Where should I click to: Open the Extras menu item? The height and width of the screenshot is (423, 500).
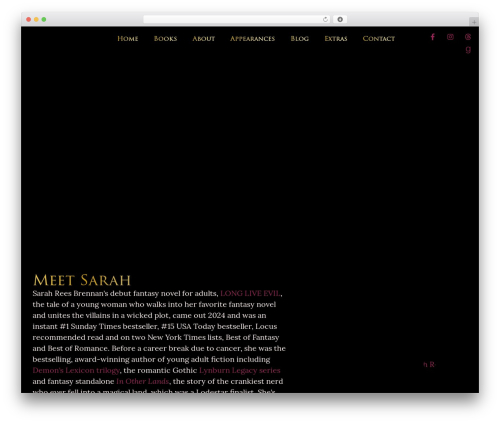tap(336, 39)
